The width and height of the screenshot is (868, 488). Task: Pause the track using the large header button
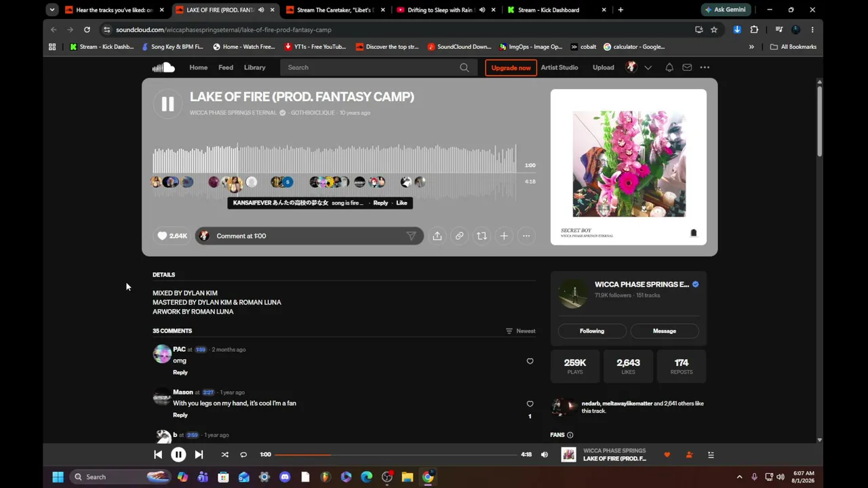pos(167,104)
